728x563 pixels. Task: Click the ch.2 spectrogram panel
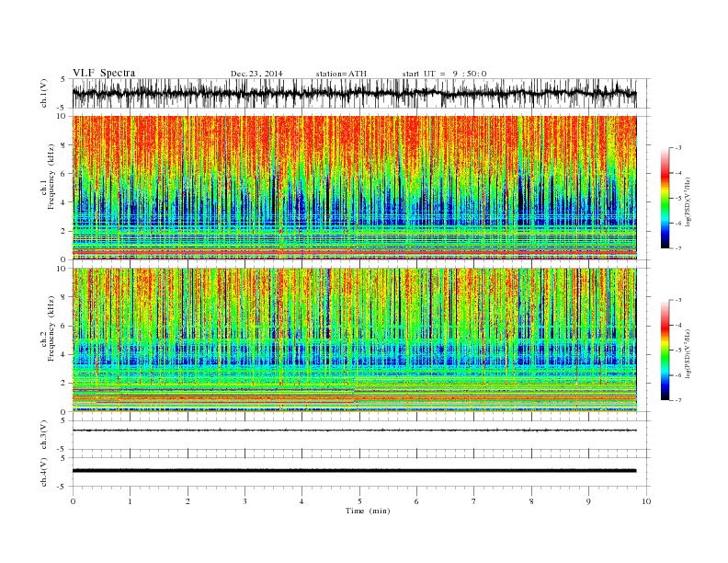tap(354, 339)
